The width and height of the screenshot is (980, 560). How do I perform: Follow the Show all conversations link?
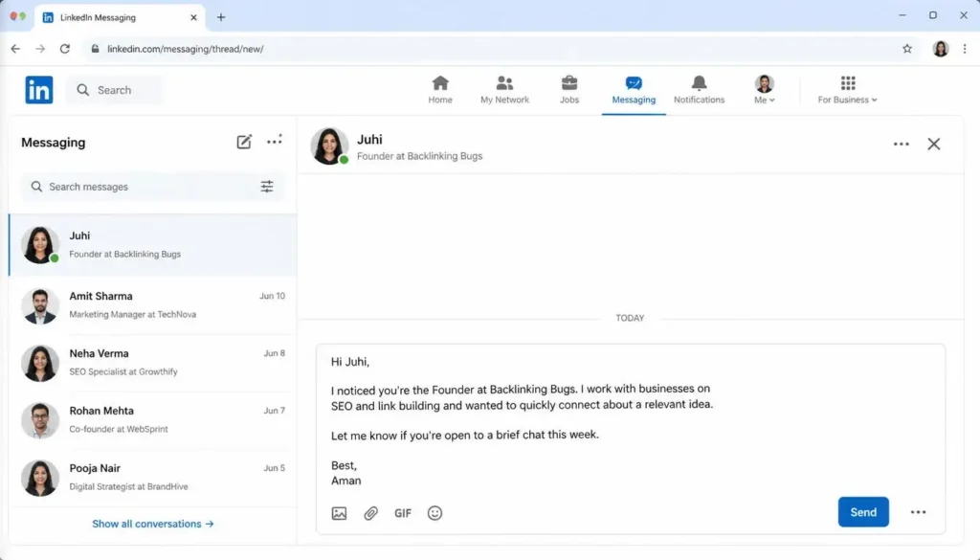pyautogui.click(x=153, y=524)
